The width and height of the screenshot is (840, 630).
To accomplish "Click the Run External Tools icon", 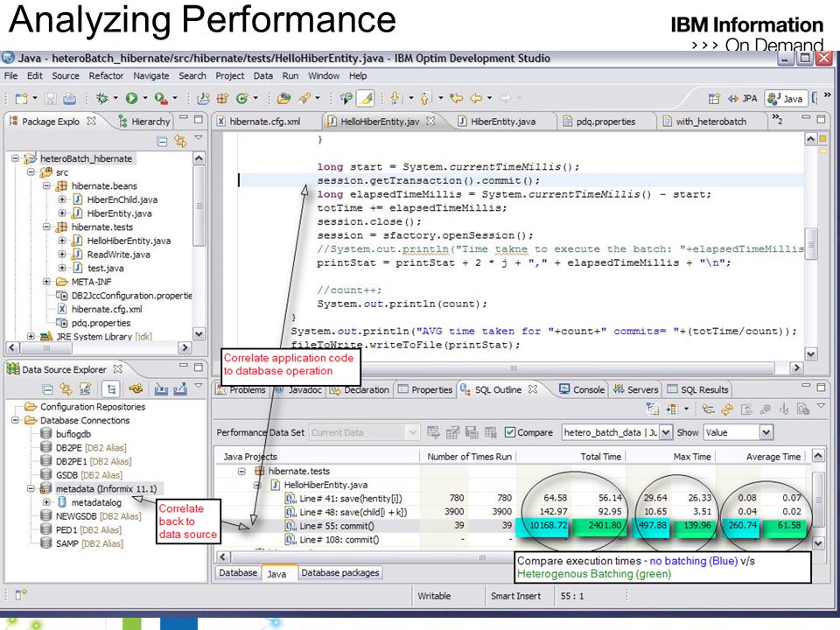I will tap(160, 98).
